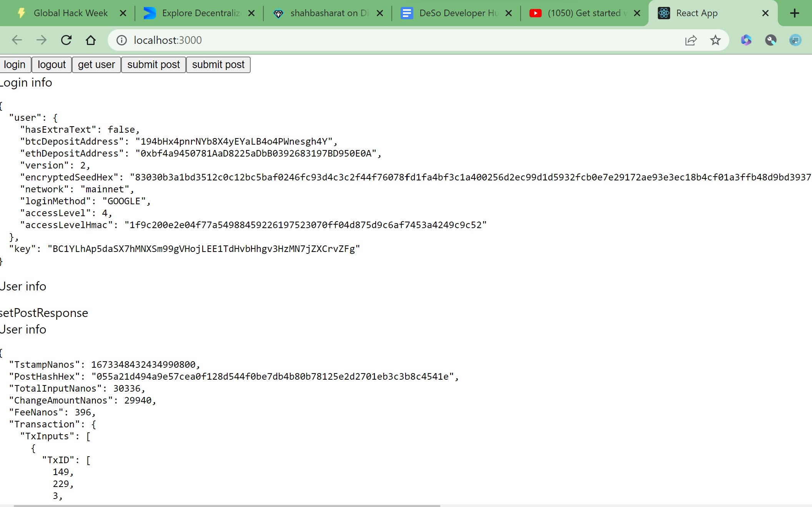The image size is (812, 507).
Task: Open a new tab with plus icon
Action: click(794, 13)
